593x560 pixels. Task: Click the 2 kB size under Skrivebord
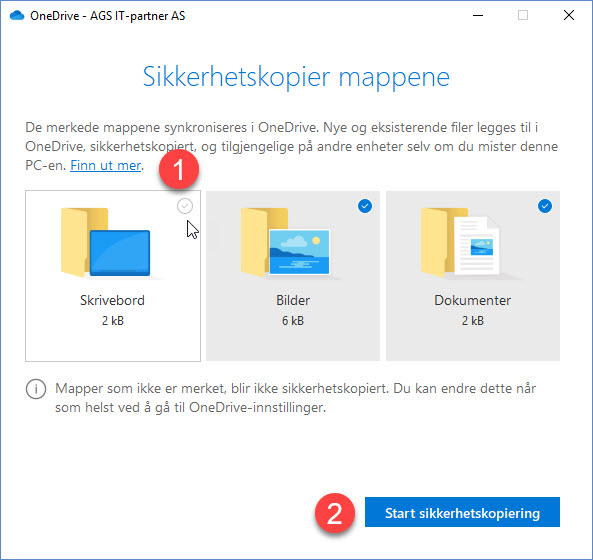(113, 321)
